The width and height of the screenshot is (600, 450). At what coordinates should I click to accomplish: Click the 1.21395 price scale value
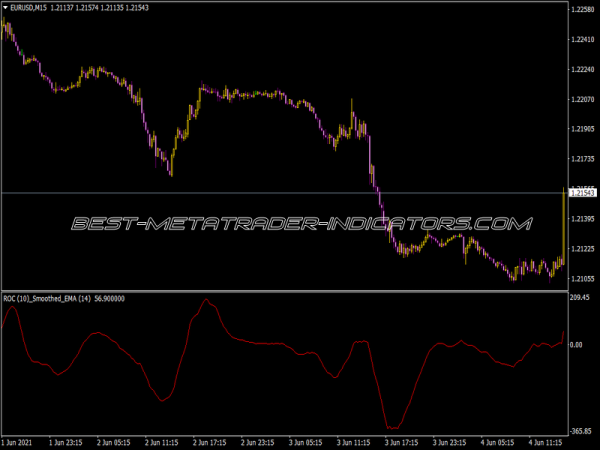[x=582, y=218]
